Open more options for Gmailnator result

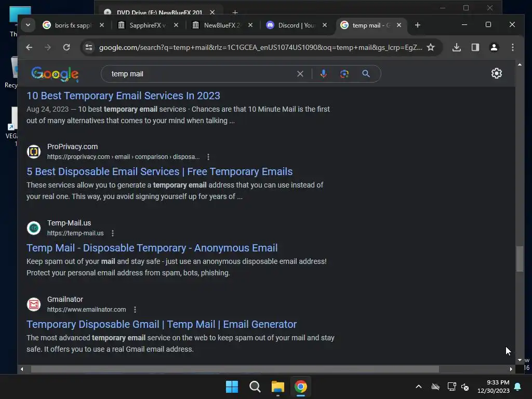click(135, 310)
